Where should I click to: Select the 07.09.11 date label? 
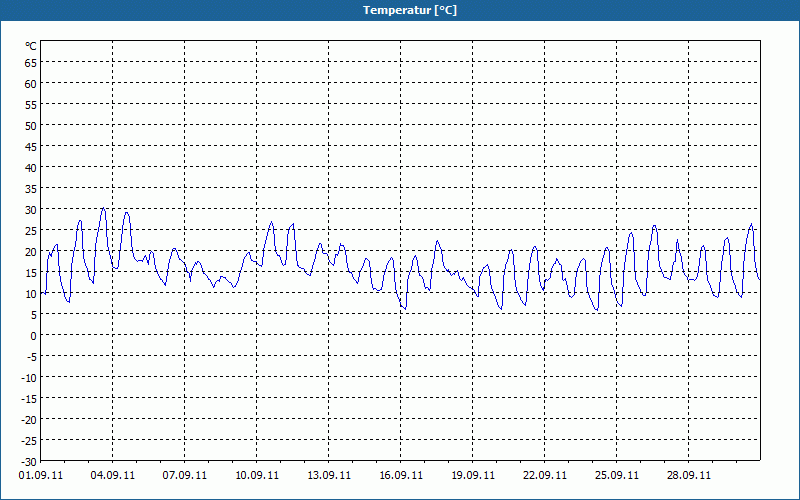[x=185, y=475]
